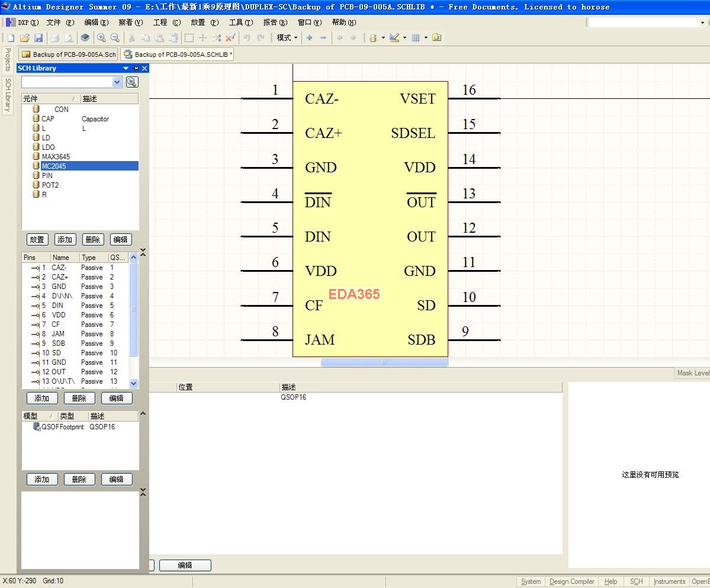Click the Zoom In magnifier icon
The width and height of the screenshot is (710, 588).
101,38
